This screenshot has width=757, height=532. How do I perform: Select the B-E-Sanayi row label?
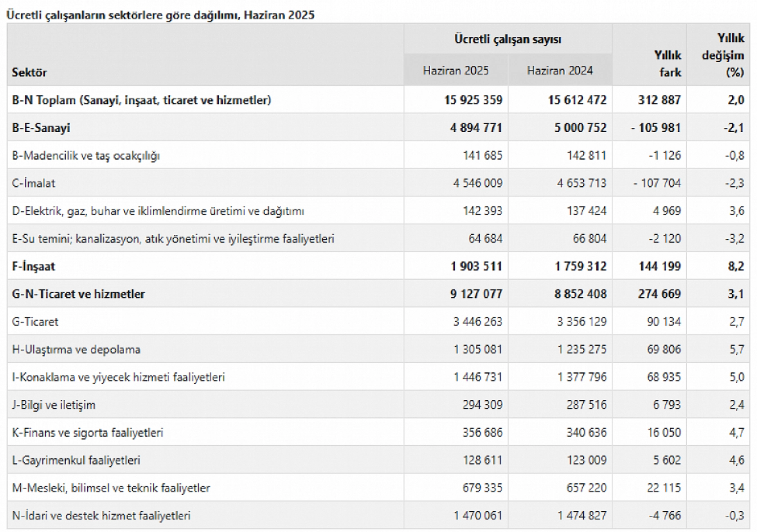[x=41, y=128]
